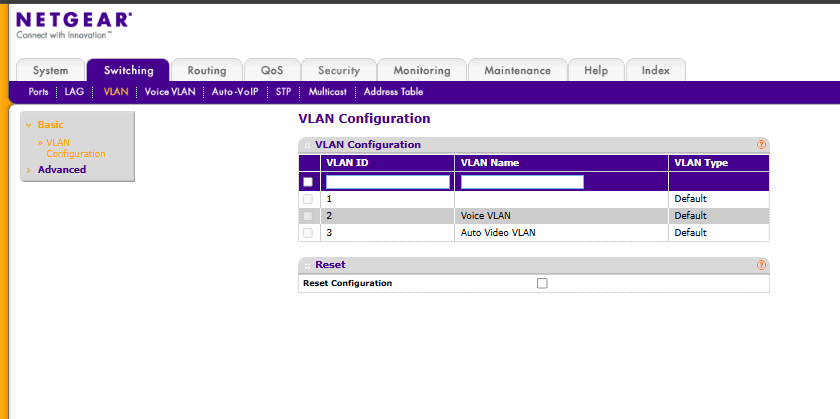Open Auto-VoIP submenu item
Image resolution: width=840 pixels, height=419 pixels.
235,92
